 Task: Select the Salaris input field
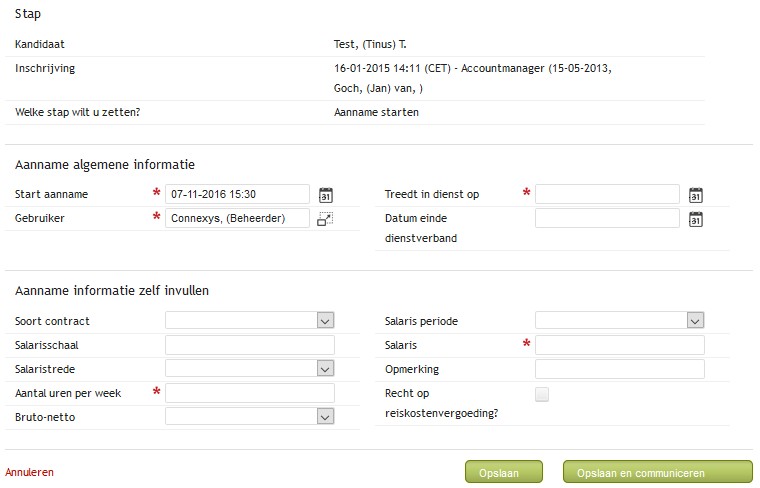click(619, 345)
